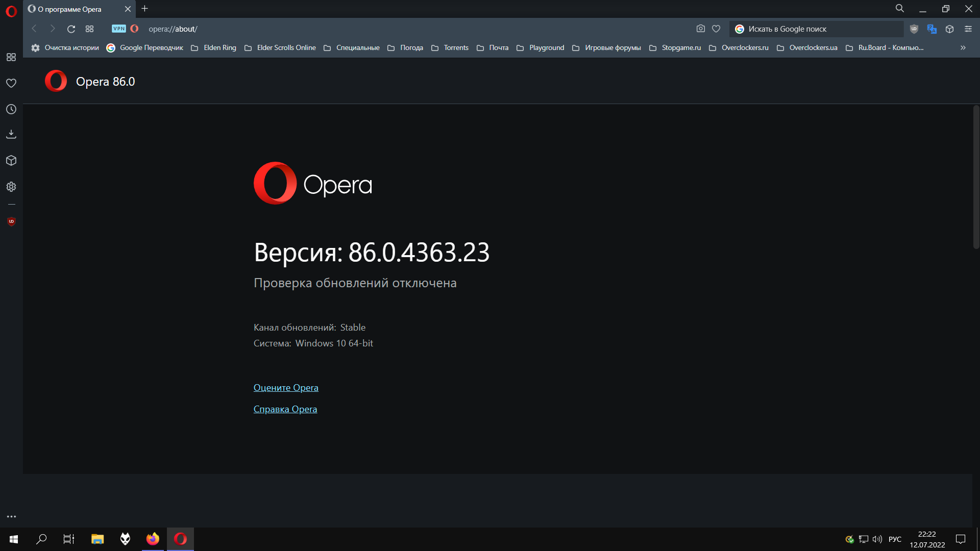Open extensions cube in the sidebar
Screen dimensions: 980x551
coord(11,161)
